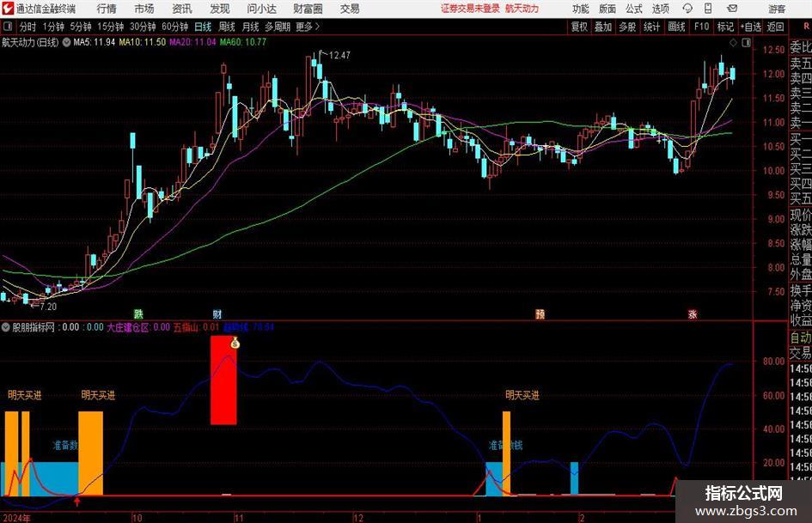
Task: Click the MA10: 11.50 value label
Action: tap(143, 42)
